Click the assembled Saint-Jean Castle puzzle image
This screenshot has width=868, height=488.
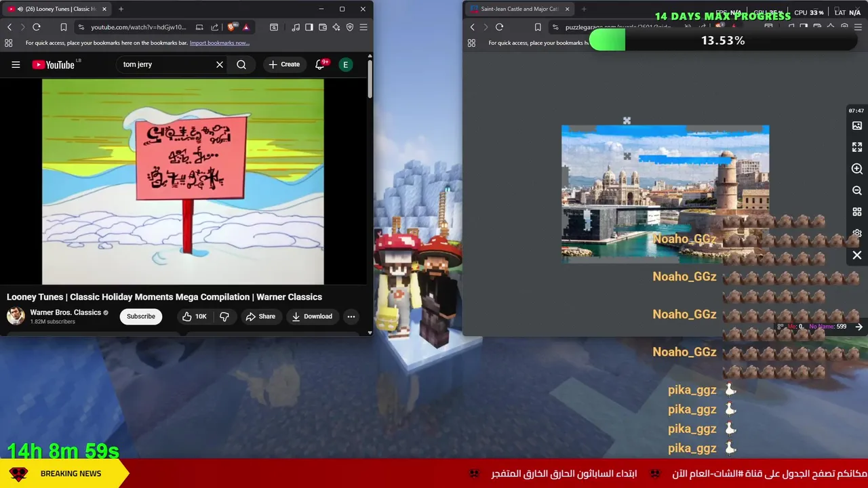pos(665,194)
